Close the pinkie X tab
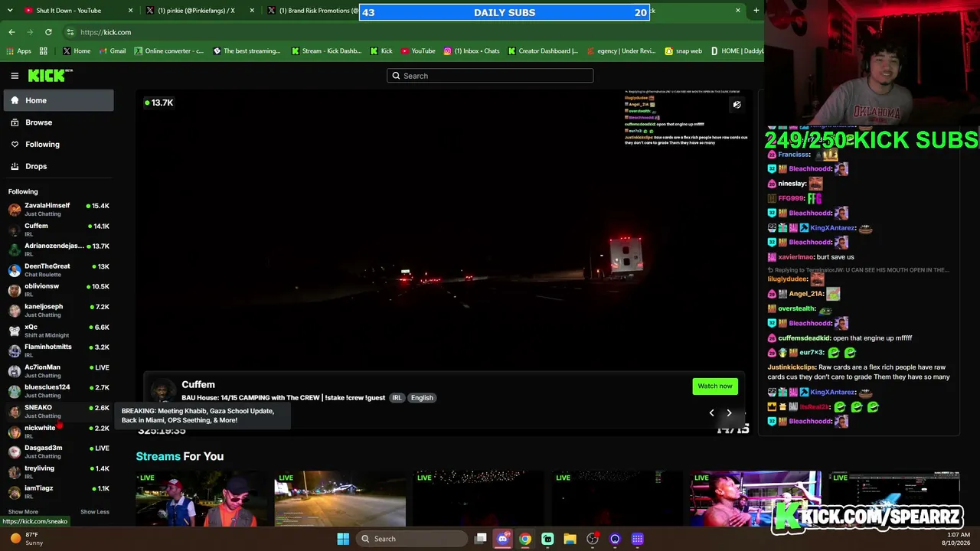The width and height of the screenshot is (980, 551). click(253, 11)
